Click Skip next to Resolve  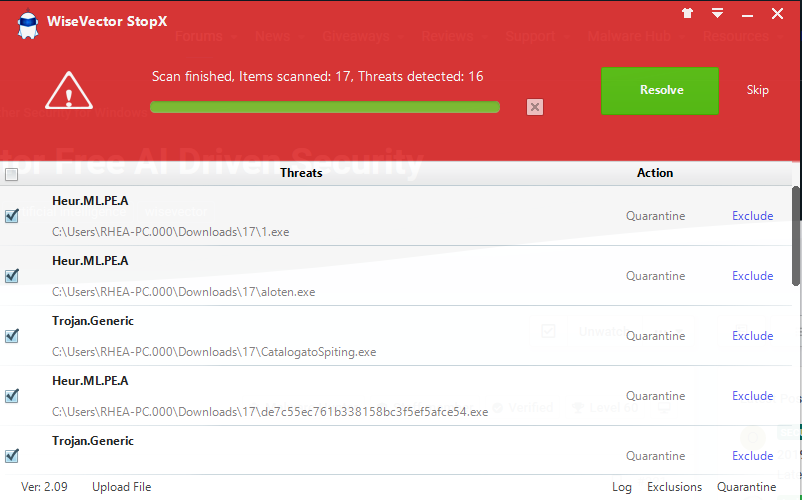758,90
